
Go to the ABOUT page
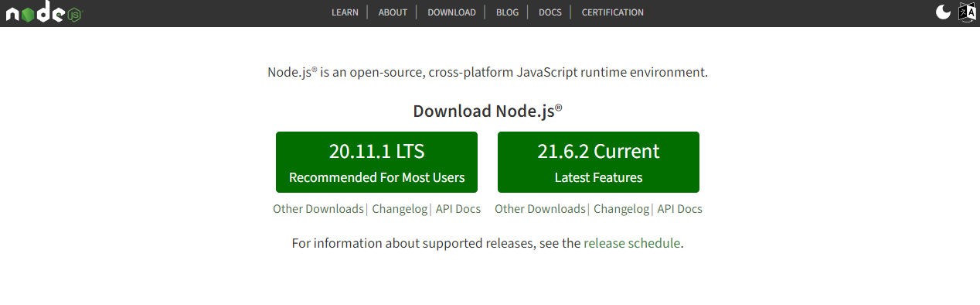pyautogui.click(x=393, y=12)
